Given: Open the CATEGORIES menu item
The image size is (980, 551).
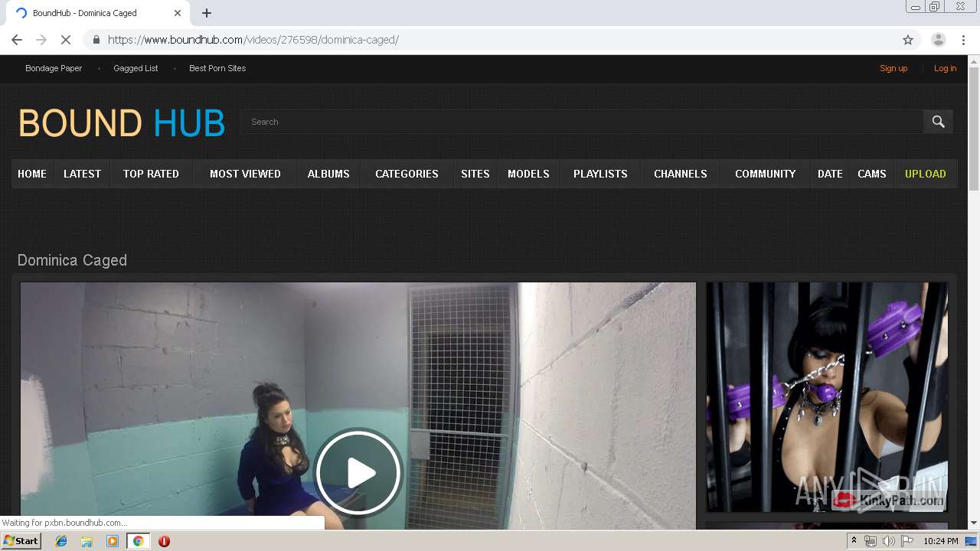Looking at the screenshot, I should (x=407, y=174).
